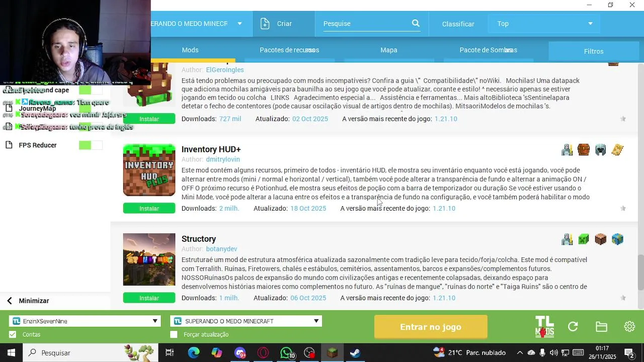
Task: Click the helmet category icon on Inventory HUD+
Action: pos(601,149)
